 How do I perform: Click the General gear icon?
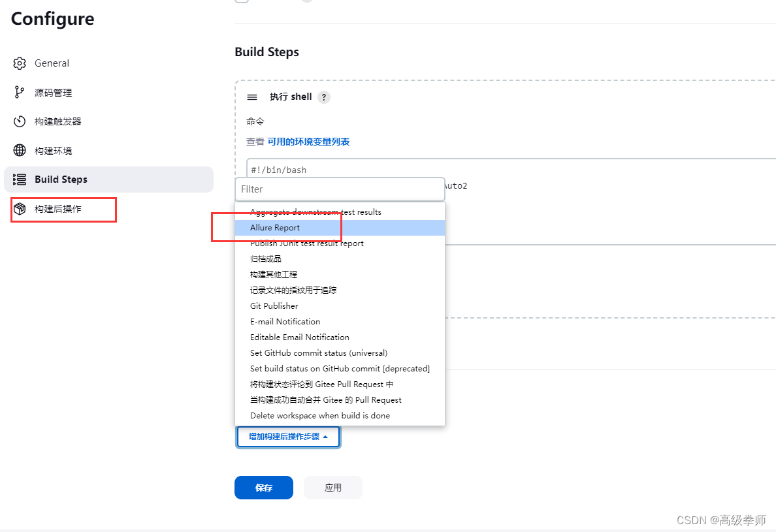[x=20, y=63]
